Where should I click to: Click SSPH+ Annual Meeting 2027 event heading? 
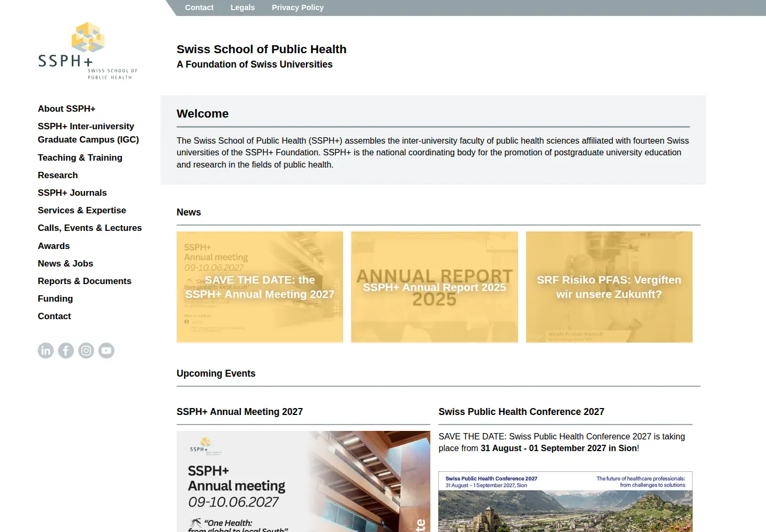coord(239,412)
